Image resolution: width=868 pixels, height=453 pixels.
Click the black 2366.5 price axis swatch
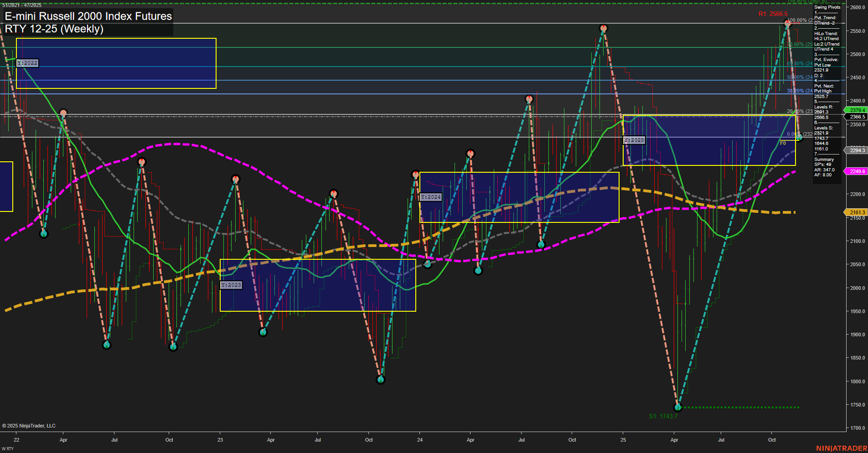tap(856, 117)
